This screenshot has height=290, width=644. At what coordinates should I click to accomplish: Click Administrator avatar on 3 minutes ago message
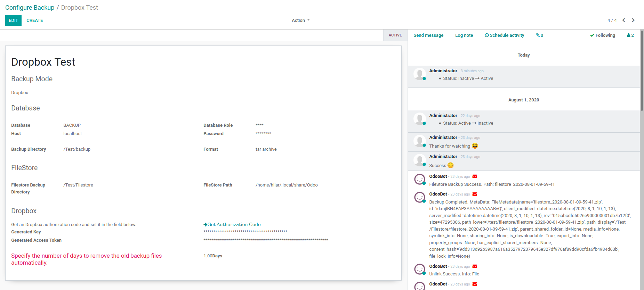tap(420, 74)
